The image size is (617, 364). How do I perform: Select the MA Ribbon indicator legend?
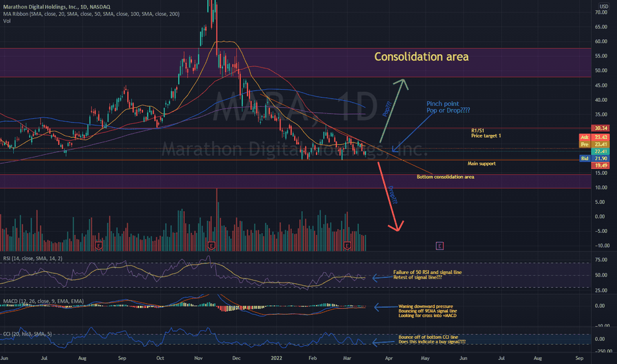pos(91,14)
